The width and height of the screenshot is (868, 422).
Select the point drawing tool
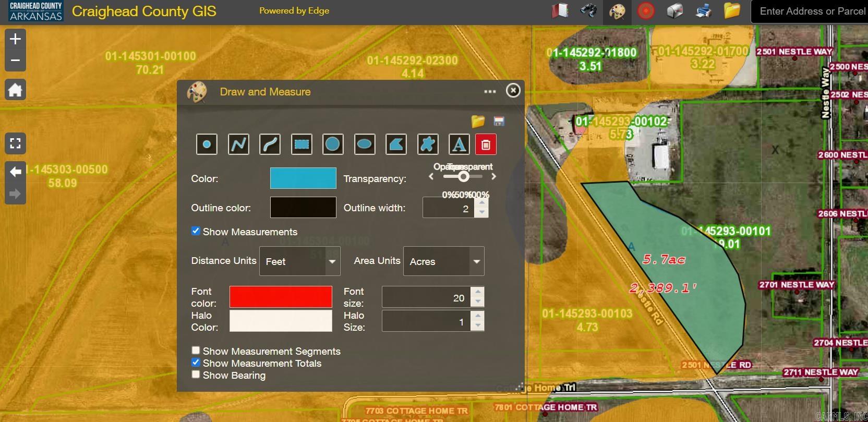coord(207,144)
